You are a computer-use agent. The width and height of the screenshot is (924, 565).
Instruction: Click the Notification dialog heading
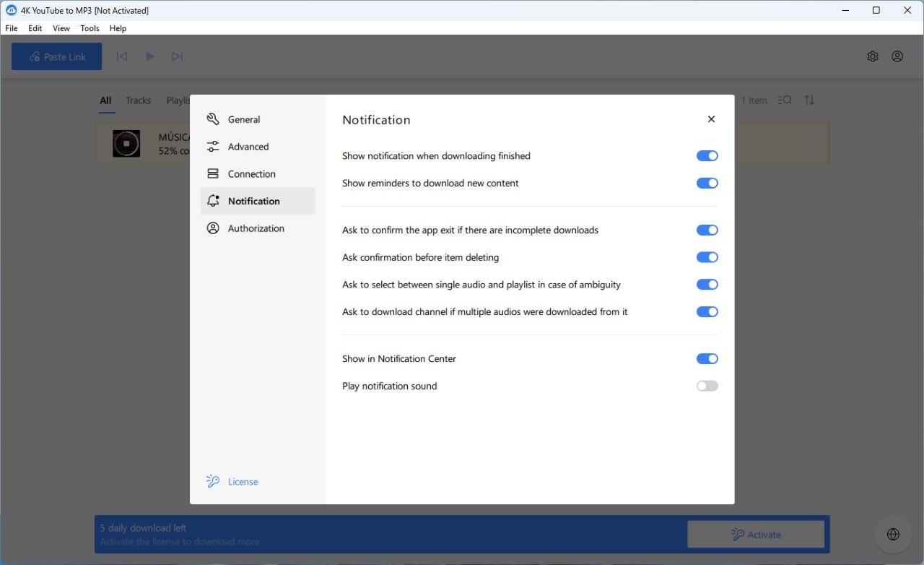pos(376,120)
